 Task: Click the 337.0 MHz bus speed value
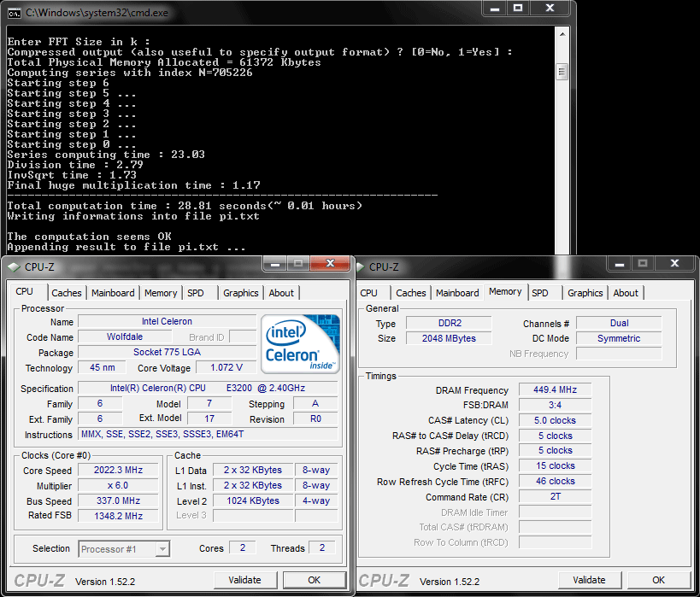118,501
